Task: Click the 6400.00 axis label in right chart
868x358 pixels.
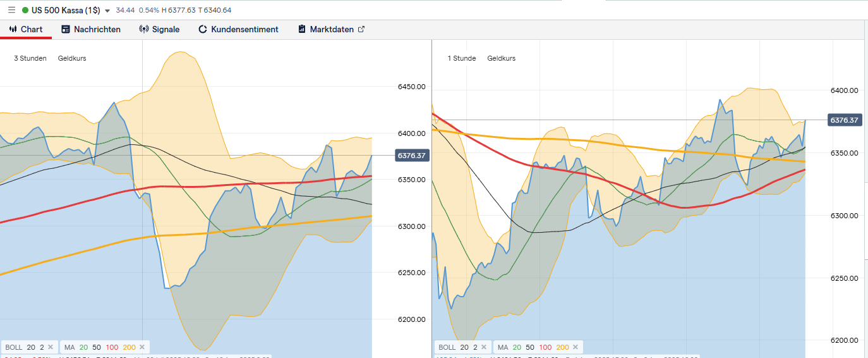Action: coord(845,90)
